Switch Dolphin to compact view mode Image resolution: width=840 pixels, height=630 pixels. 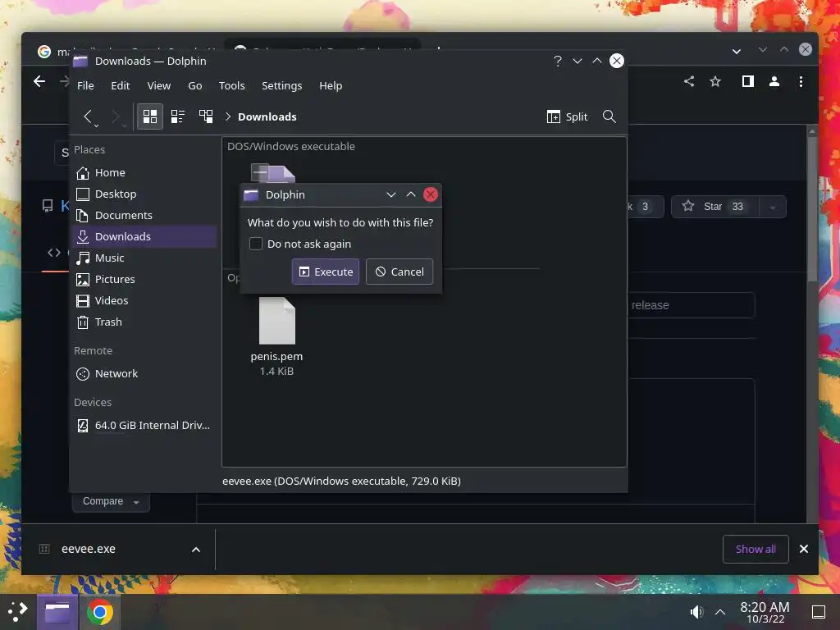click(x=178, y=116)
